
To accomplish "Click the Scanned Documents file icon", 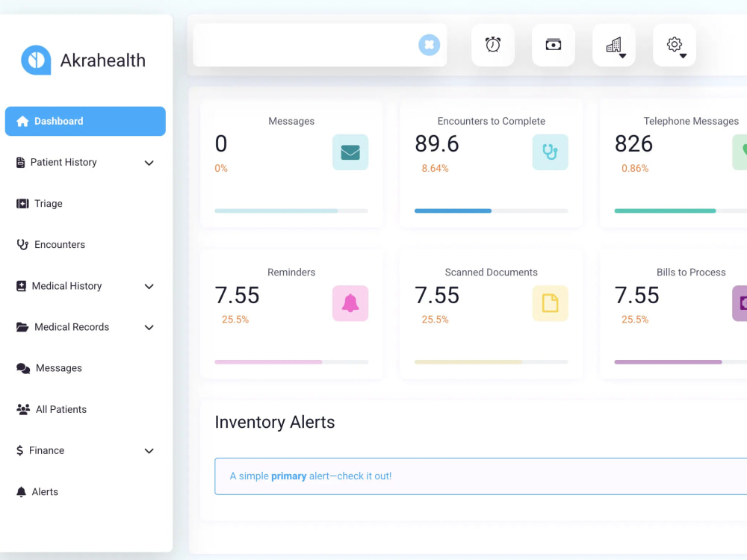I will tap(551, 303).
